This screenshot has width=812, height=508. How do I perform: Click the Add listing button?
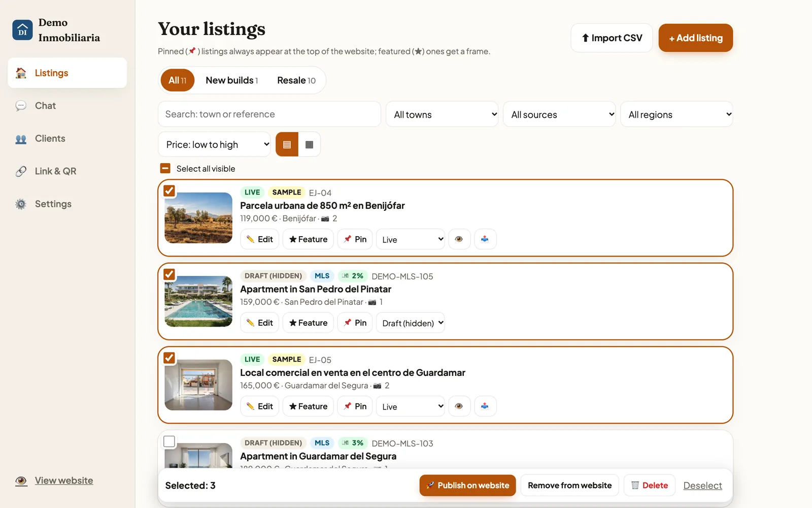pyautogui.click(x=696, y=38)
